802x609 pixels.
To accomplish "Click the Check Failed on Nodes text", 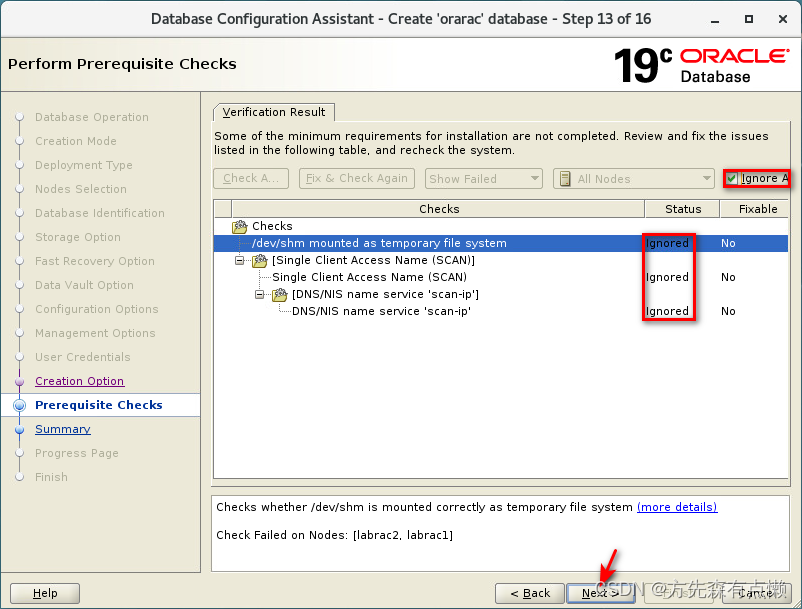I will 335,535.
